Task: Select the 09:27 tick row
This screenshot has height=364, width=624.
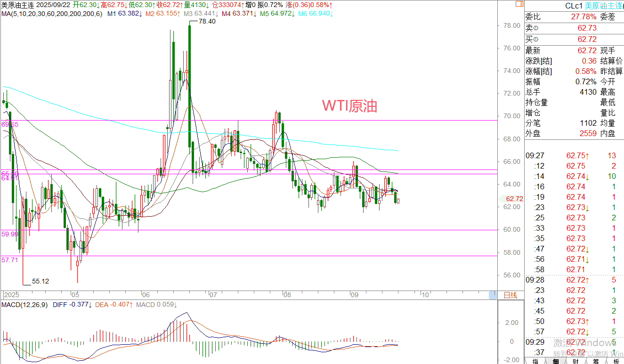Action: (x=572, y=155)
